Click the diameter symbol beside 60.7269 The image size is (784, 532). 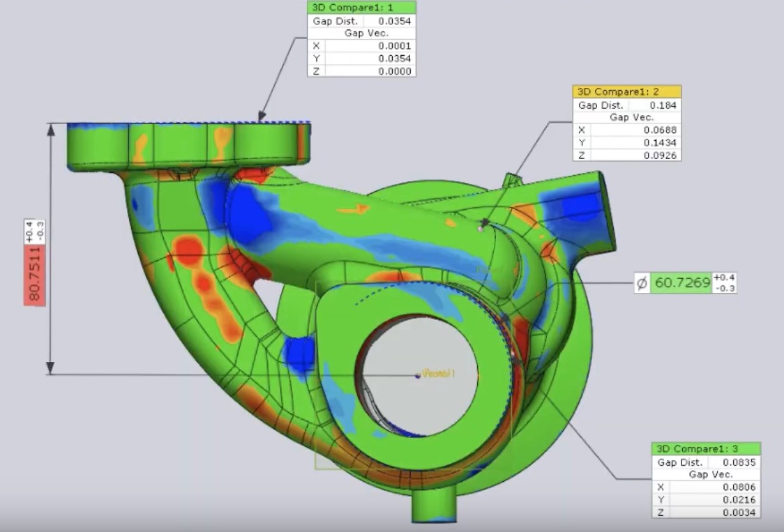(642, 283)
